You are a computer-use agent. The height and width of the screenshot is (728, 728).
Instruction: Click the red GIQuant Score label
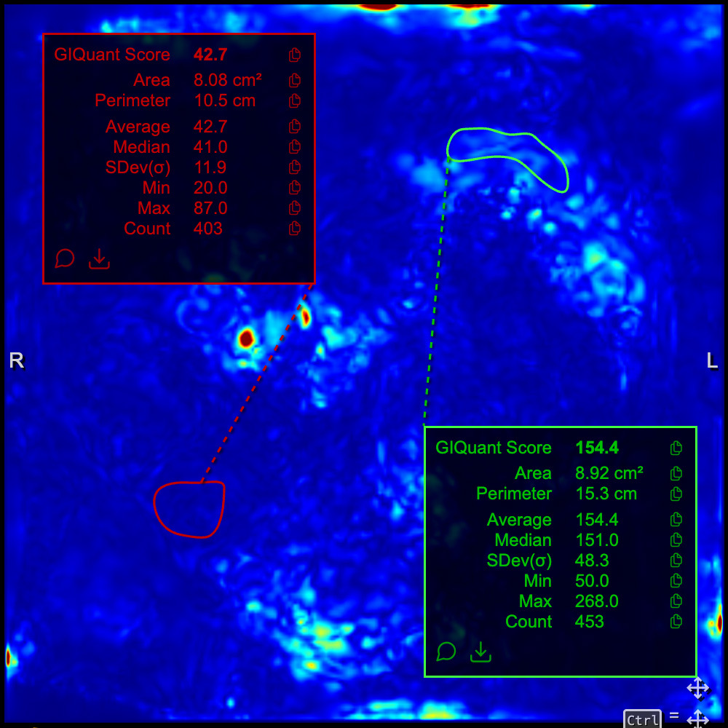pyautogui.click(x=112, y=55)
